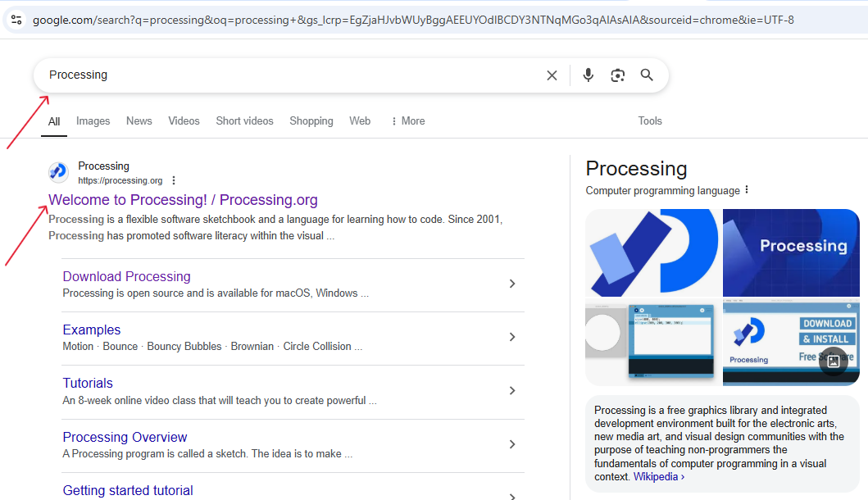
Task: Click the 'An 8-week online video class' snippet
Action: click(219, 400)
